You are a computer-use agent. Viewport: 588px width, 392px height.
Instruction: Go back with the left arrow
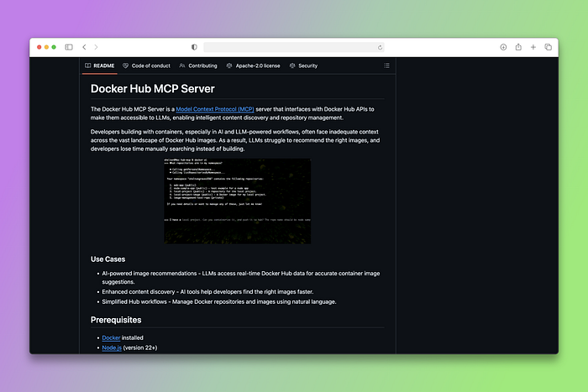pos(84,47)
